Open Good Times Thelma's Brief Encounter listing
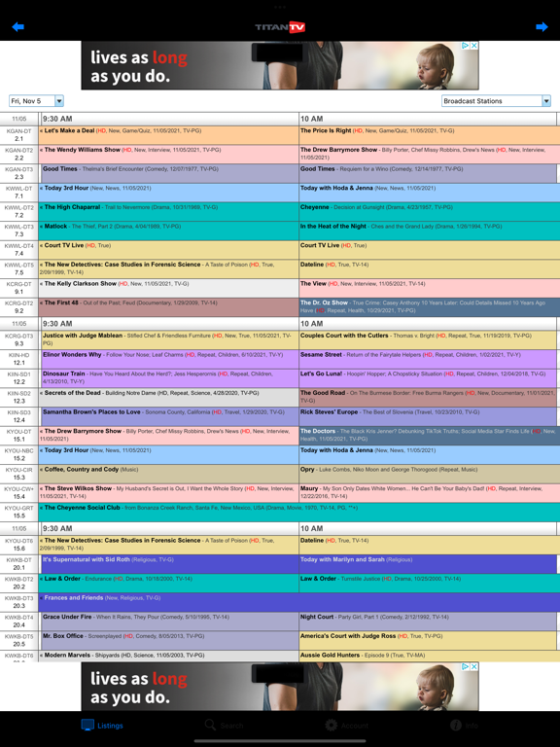 click(x=169, y=173)
